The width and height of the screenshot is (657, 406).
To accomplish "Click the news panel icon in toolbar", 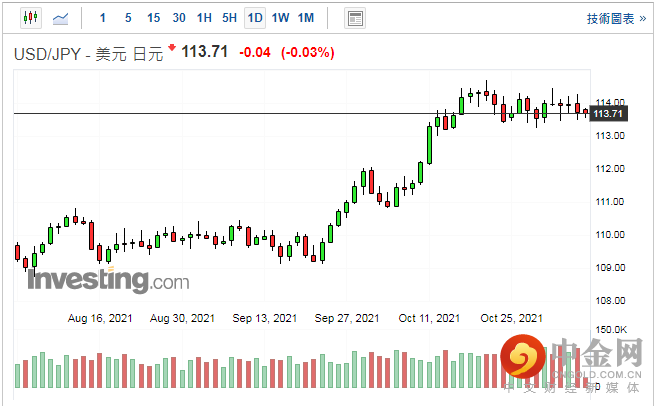I will [x=354, y=18].
